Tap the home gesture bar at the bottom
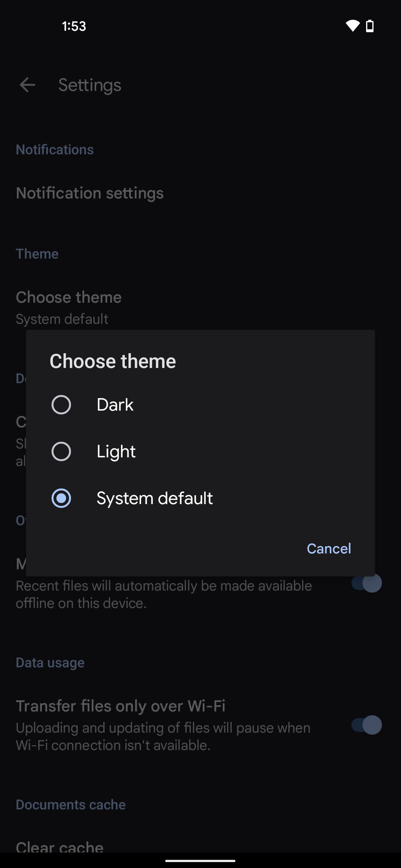This screenshot has width=401, height=868. pos(200,861)
